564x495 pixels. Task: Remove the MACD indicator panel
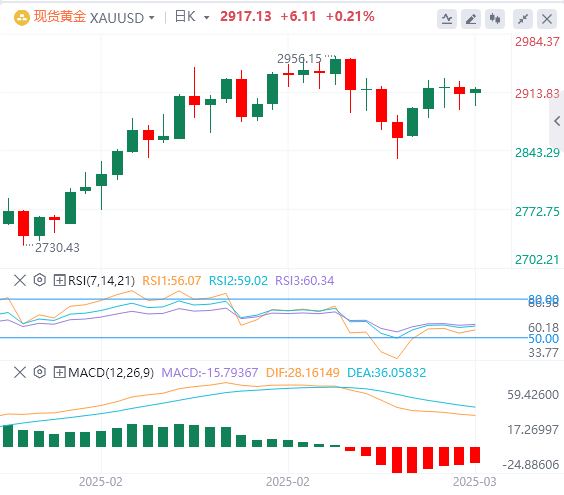pos(20,372)
